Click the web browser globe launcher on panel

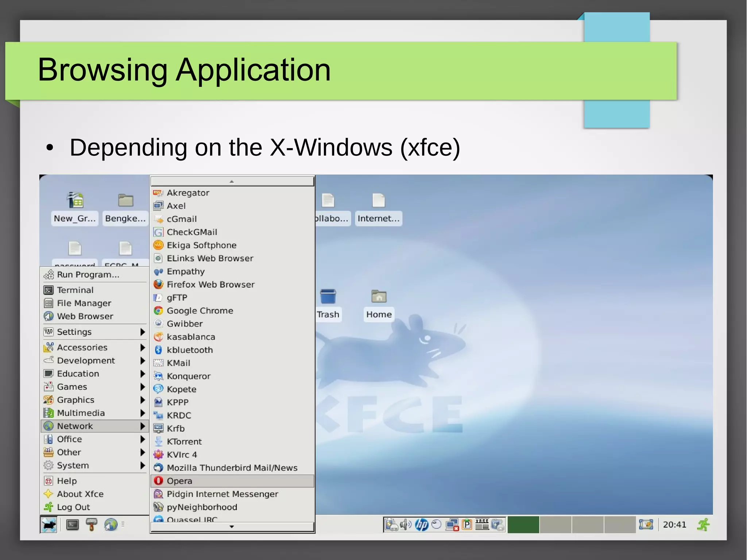coord(111,525)
